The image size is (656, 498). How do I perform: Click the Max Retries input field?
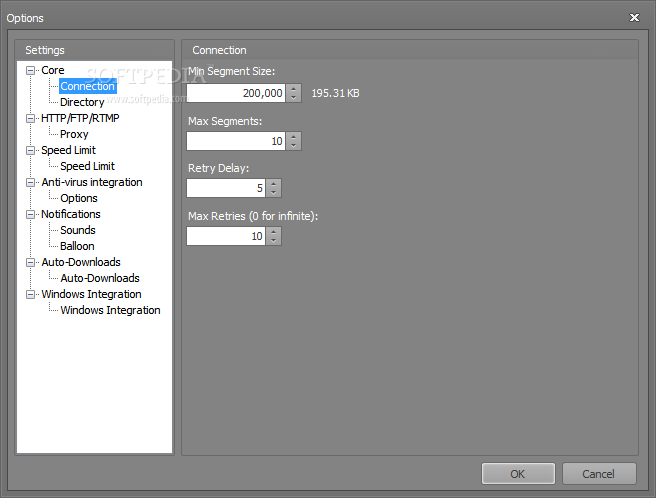click(226, 236)
